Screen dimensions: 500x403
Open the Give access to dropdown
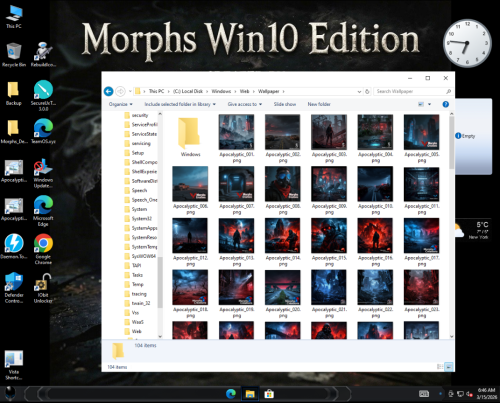[x=245, y=104]
